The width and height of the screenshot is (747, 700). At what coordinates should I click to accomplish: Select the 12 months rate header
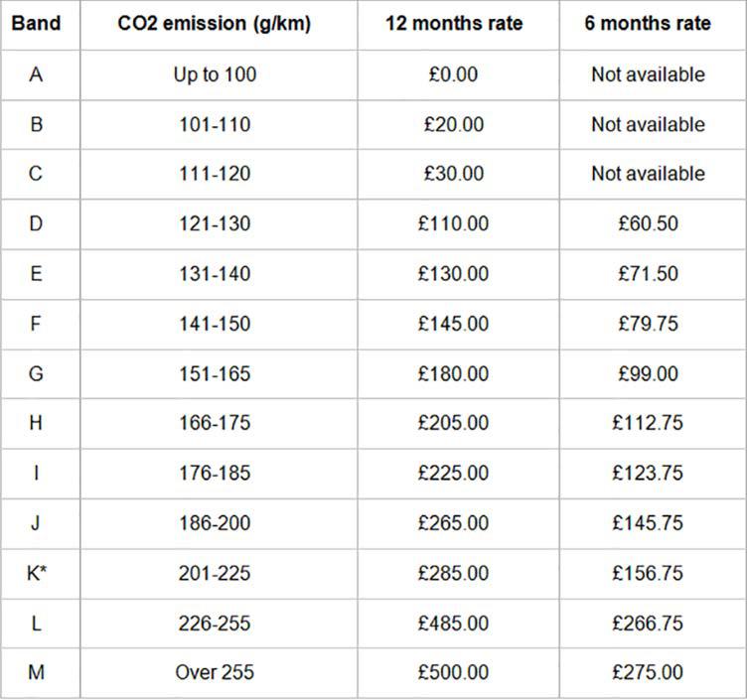click(454, 24)
